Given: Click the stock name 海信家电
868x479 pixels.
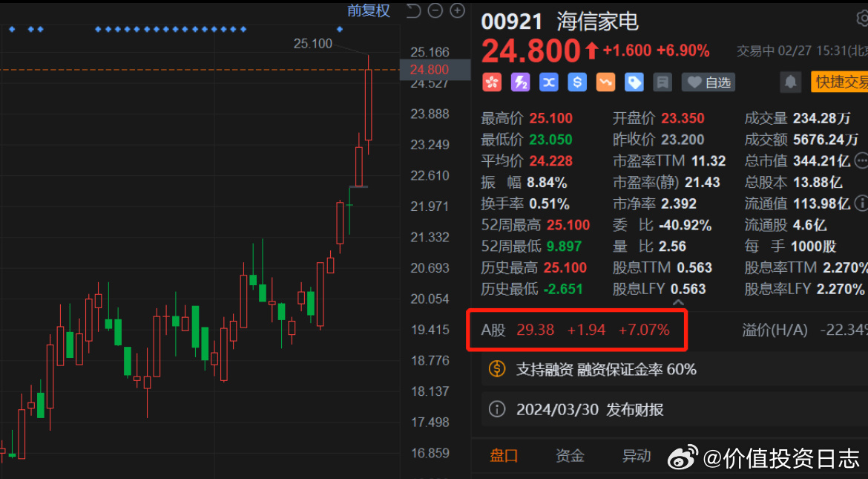Looking at the screenshot, I should click(598, 22).
